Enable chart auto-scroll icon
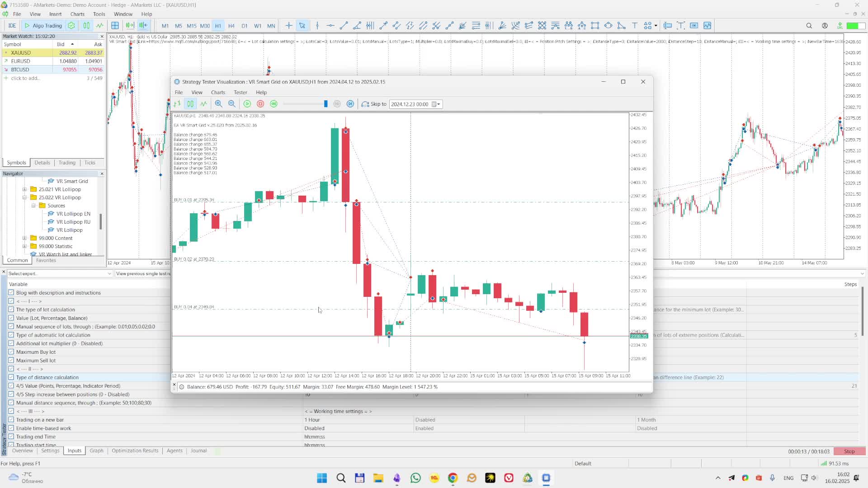This screenshot has height=488, width=868. pos(130,26)
